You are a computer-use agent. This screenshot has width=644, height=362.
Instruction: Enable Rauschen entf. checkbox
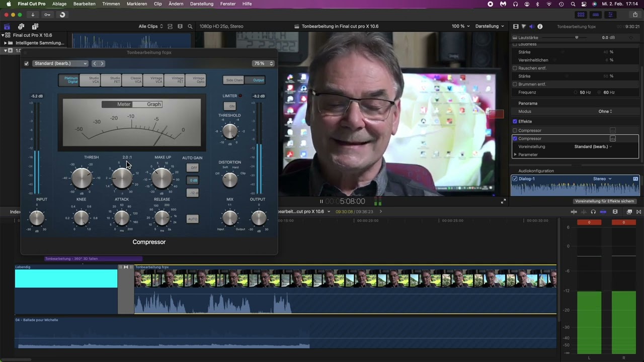click(x=515, y=68)
